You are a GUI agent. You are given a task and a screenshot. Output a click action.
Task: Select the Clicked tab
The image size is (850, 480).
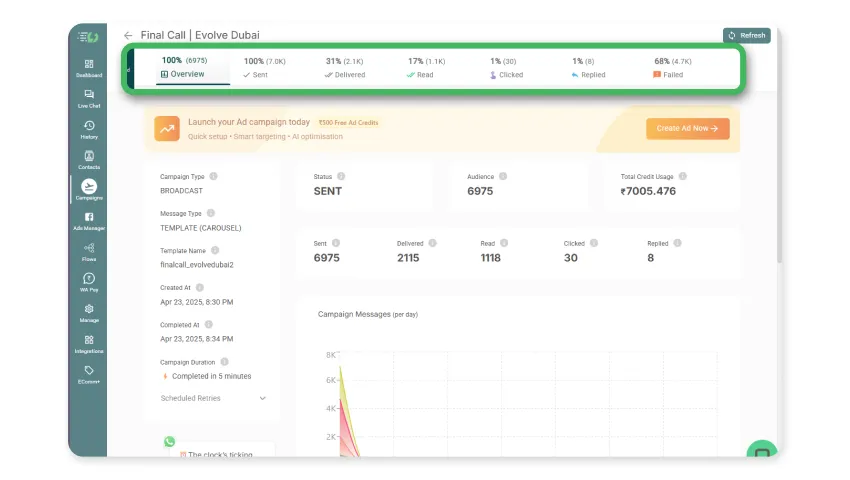coord(506,68)
